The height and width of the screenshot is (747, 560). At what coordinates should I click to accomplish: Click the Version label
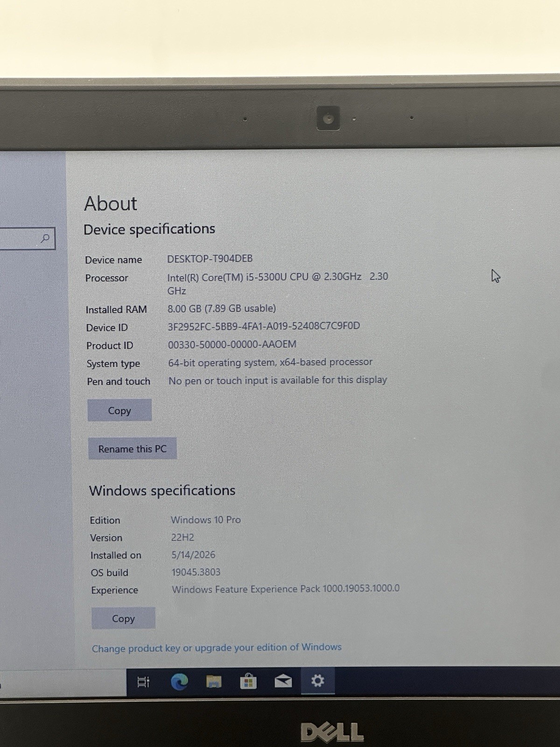[x=106, y=538]
